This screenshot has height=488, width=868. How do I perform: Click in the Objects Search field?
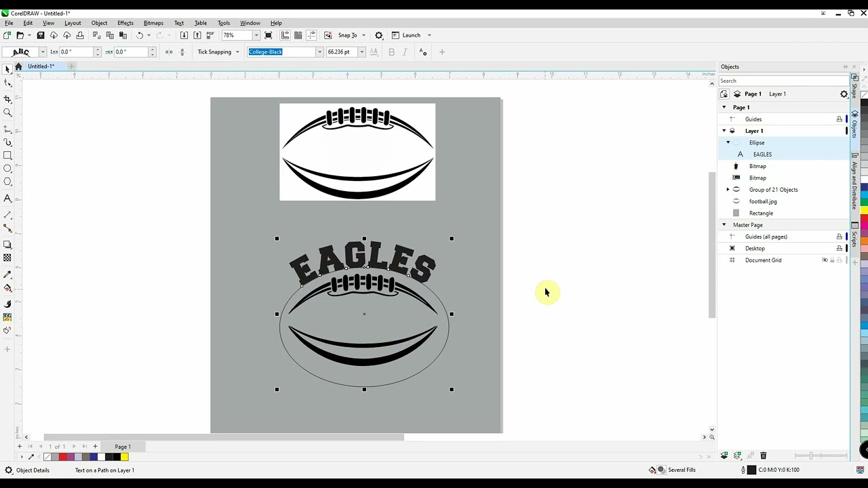[x=783, y=81]
